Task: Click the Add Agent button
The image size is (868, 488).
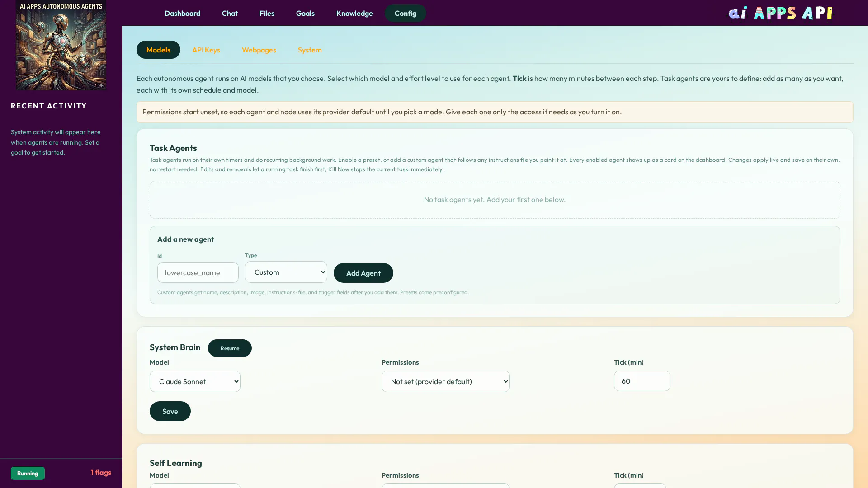Action: 363,273
